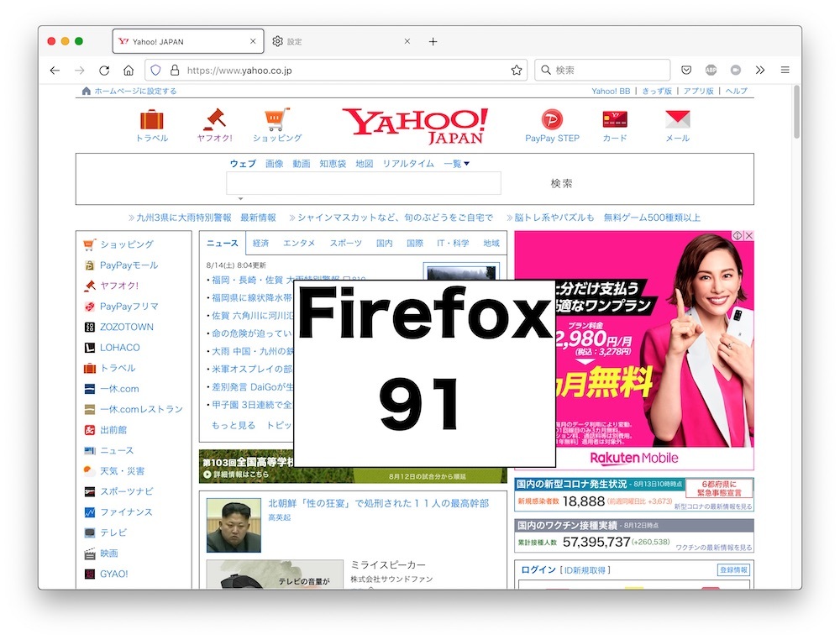
Task: Click the 登録情報 button
Action: point(733,569)
